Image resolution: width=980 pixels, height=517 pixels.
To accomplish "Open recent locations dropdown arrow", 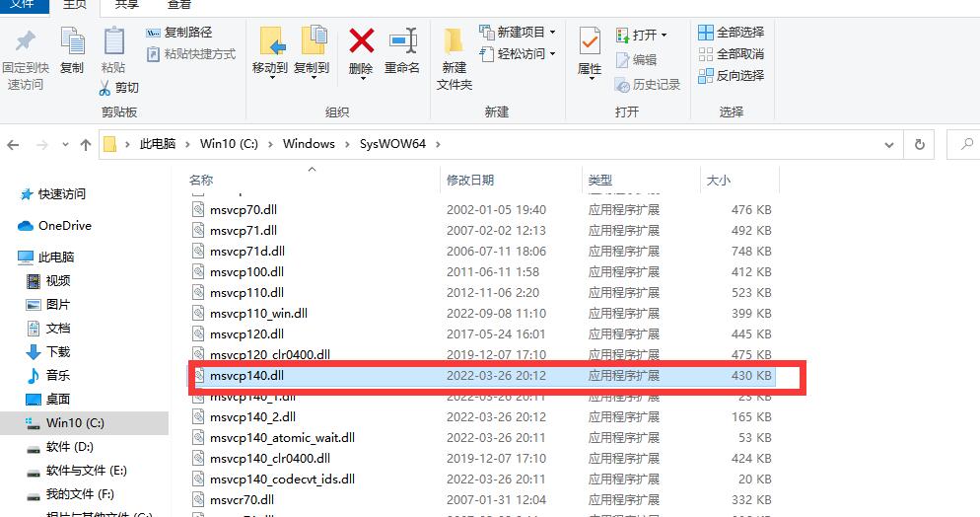I will pos(66,145).
